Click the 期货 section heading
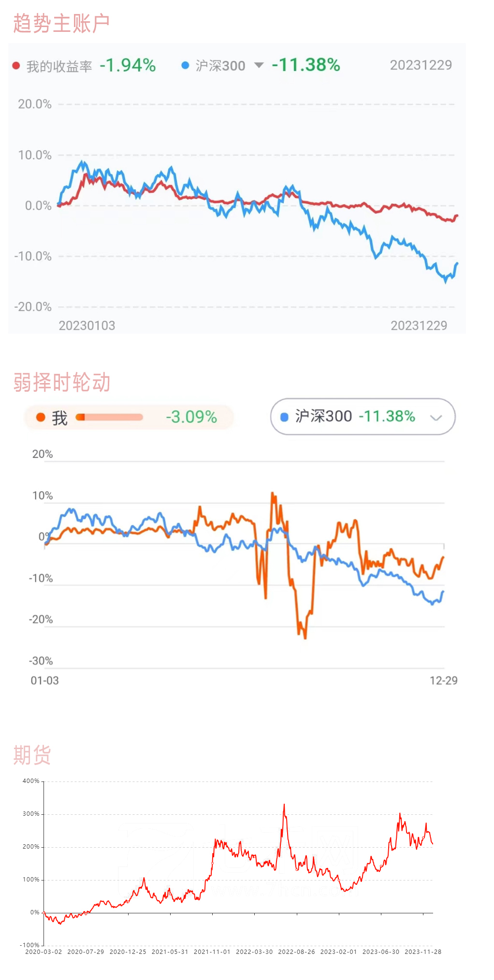The height and width of the screenshot is (980, 494). pos(32,755)
